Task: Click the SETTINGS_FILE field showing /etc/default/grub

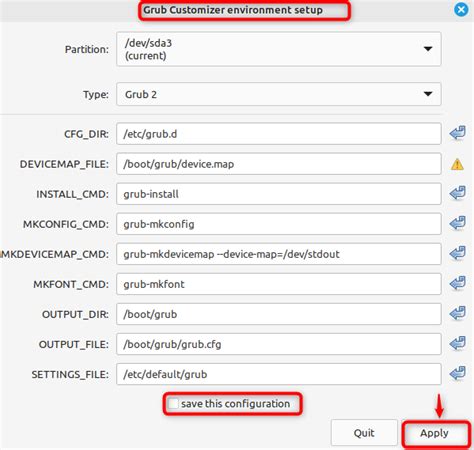Action: coord(279,374)
